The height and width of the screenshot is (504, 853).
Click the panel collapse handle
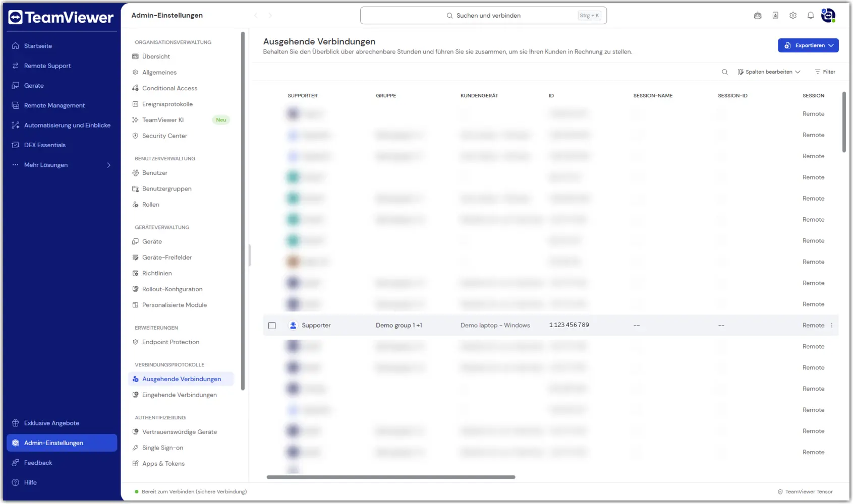(x=250, y=256)
